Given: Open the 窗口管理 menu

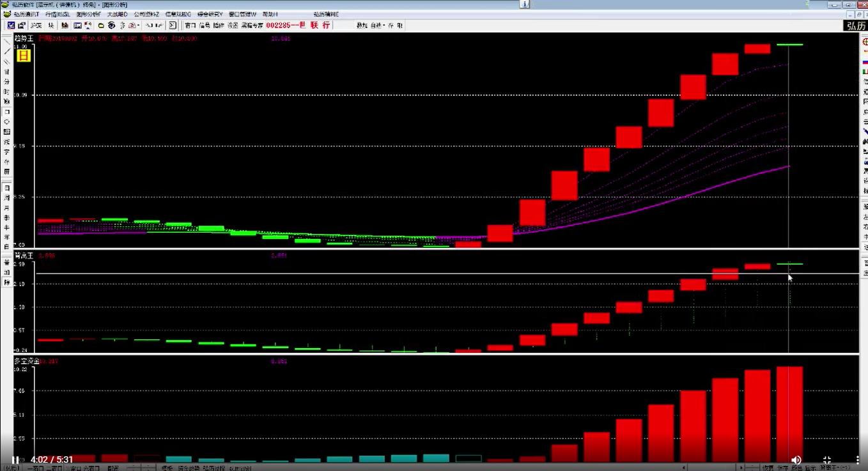Looking at the screenshot, I should pos(243,14).
